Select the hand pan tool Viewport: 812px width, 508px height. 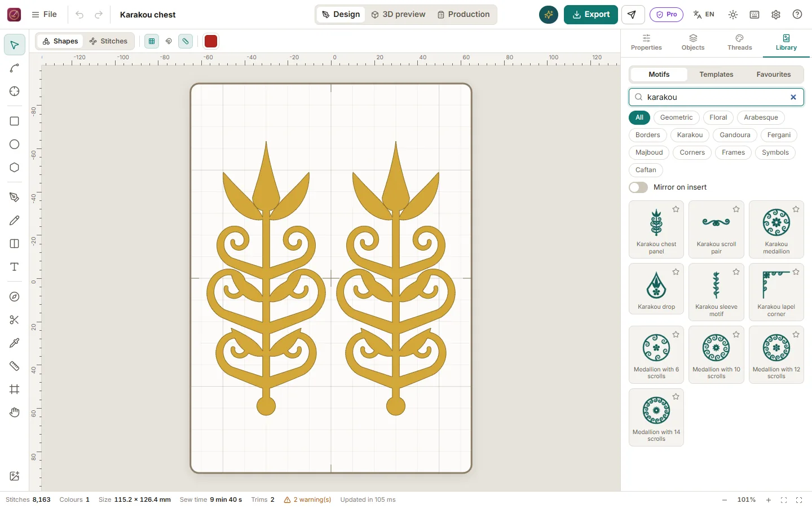[x=15, y=413]
